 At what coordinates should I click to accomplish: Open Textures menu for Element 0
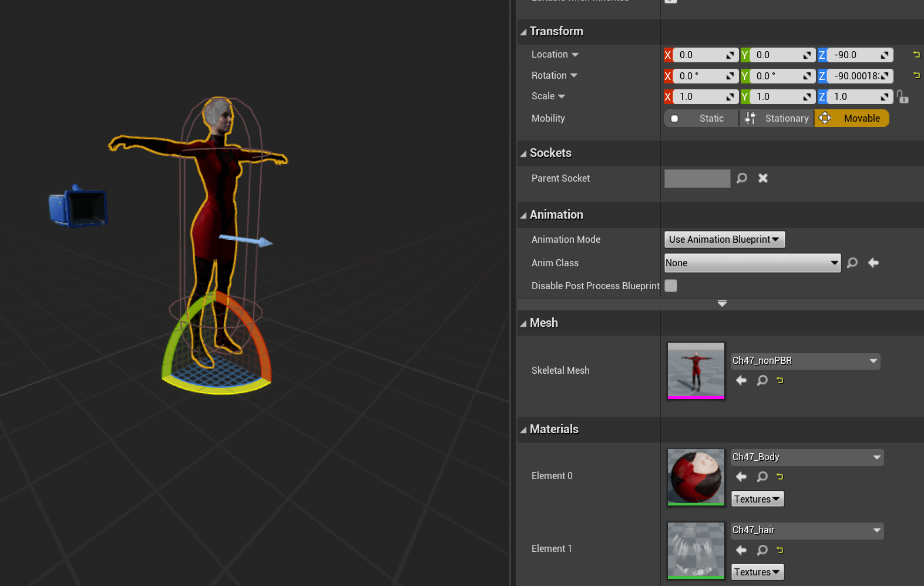tap(758, 499)
